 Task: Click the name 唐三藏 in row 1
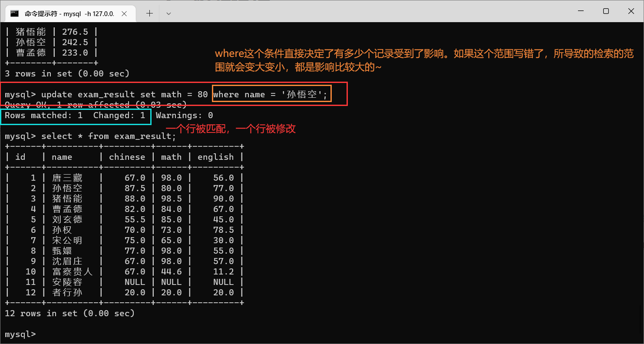pyautogui.click(x=67, y=178)
